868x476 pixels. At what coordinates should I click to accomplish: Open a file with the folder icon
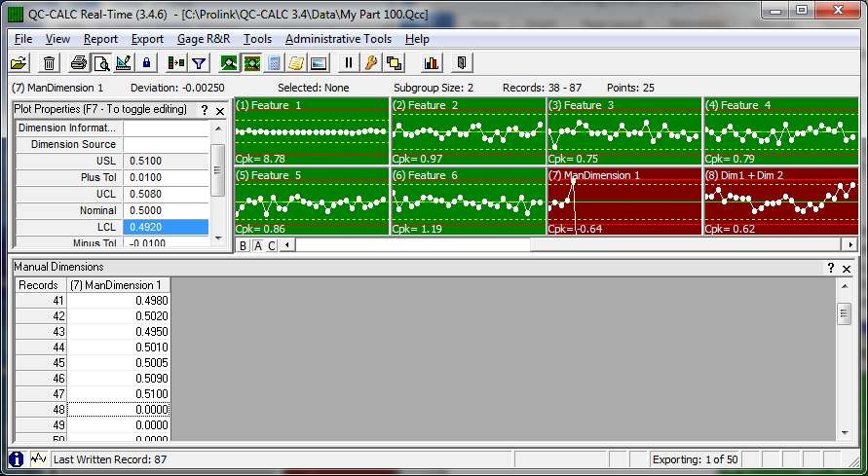point(19,63)
